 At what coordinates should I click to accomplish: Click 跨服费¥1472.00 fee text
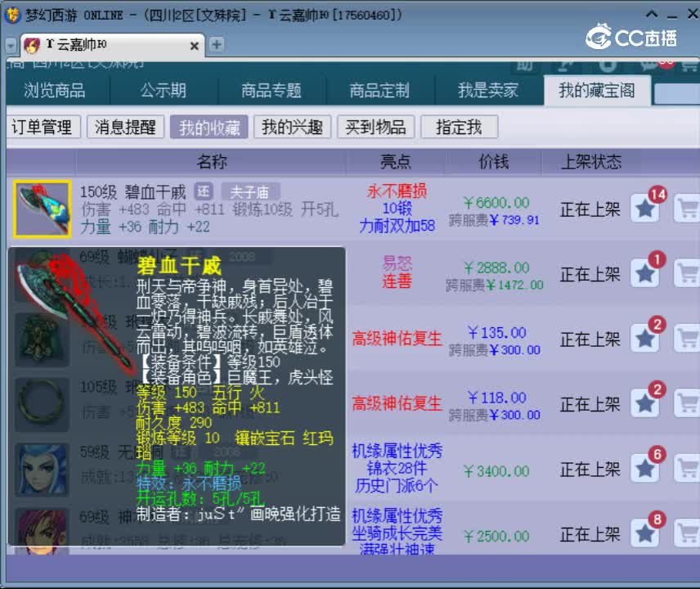494,285
